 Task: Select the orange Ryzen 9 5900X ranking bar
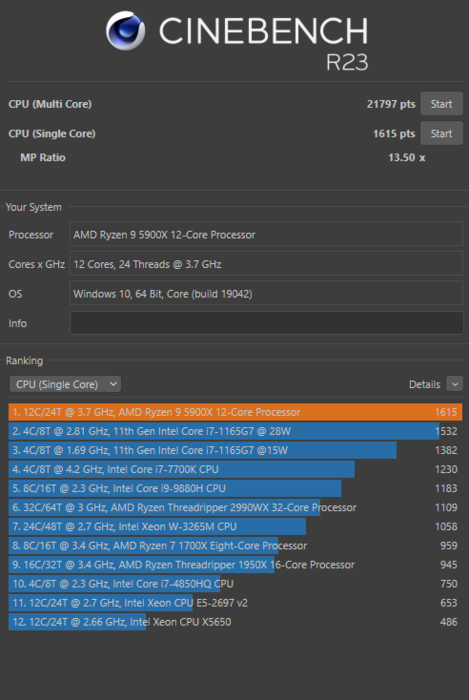pyautogui.click(x=235, y=412)
